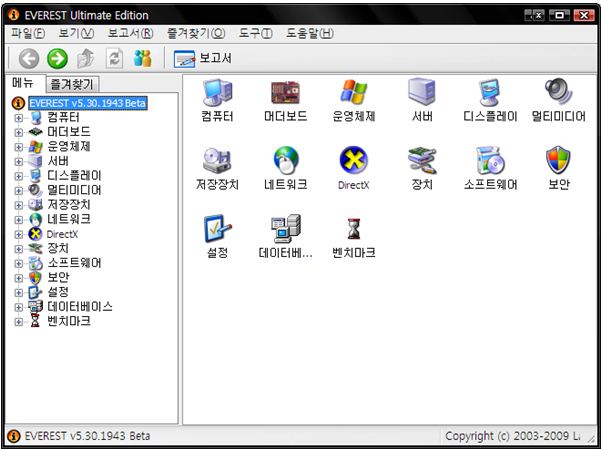Expand the DirectX tree node
This screenshot has height=449, width=601.
(18, 234)
